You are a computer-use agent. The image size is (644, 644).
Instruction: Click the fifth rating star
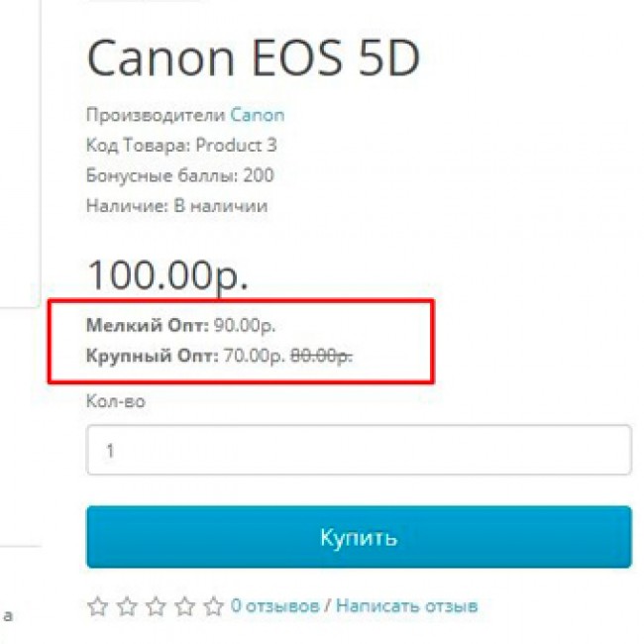tap(213, 604)
